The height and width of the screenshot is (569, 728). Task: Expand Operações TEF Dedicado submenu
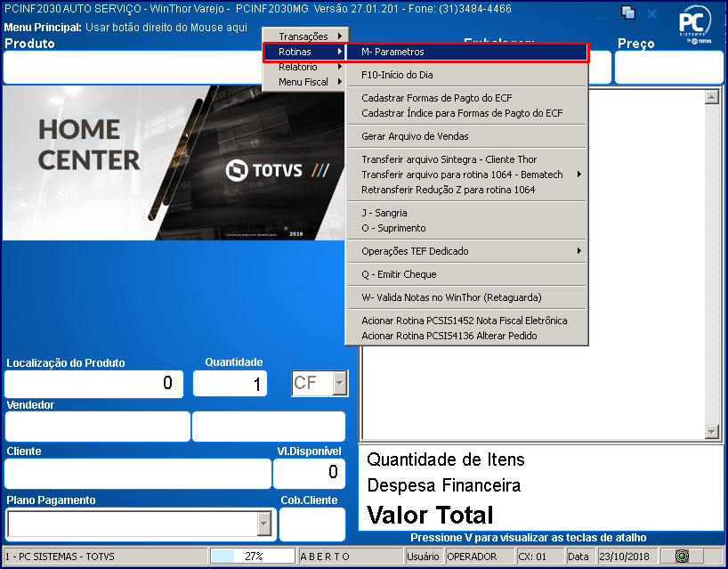coord(466,251)
